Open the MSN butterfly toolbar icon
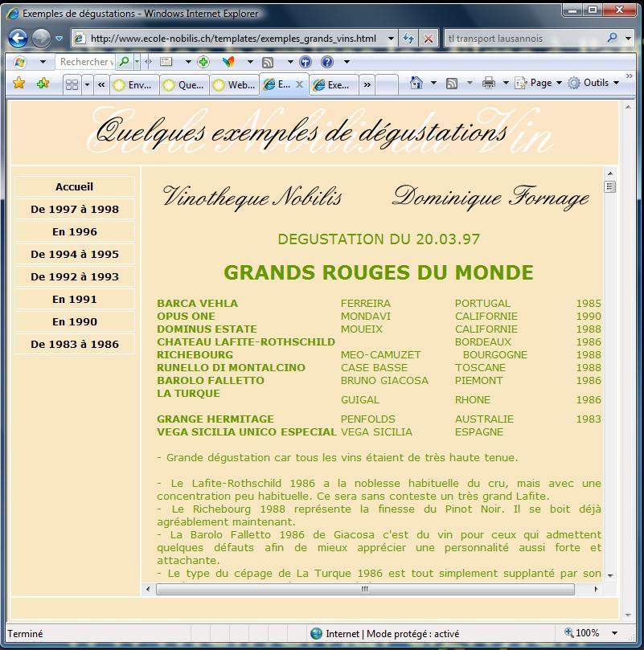 coord(228,62)
